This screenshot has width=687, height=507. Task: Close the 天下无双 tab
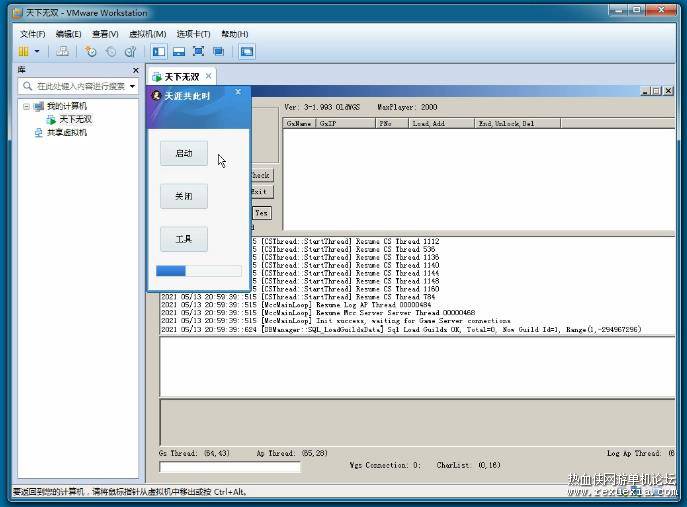click(209, 76)
